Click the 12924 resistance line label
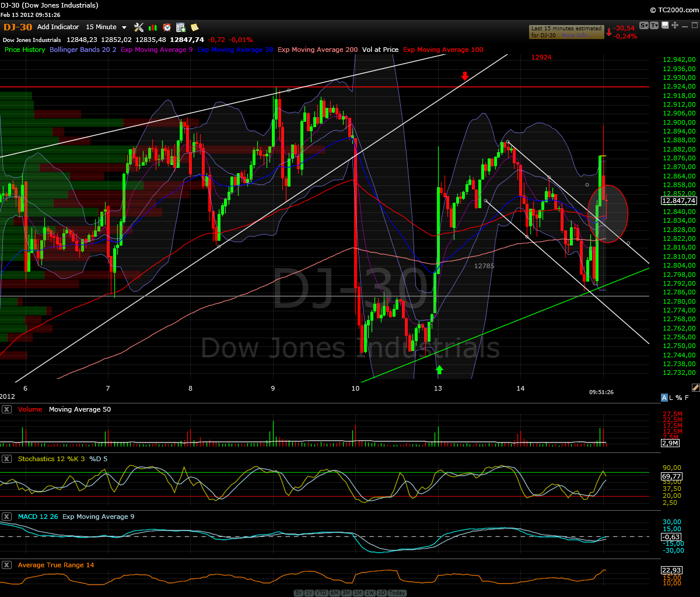The image size is (700, 597). point(541,57)
